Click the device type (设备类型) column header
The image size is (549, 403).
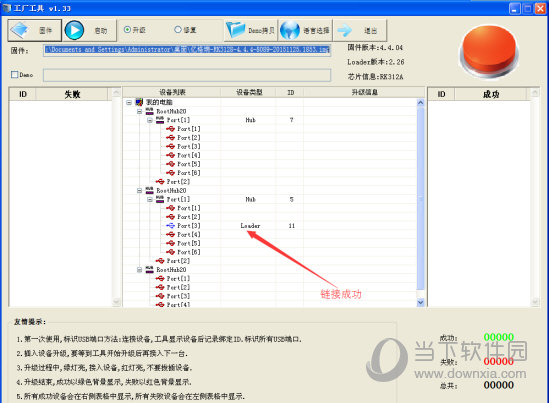click(x=249, y=92)
